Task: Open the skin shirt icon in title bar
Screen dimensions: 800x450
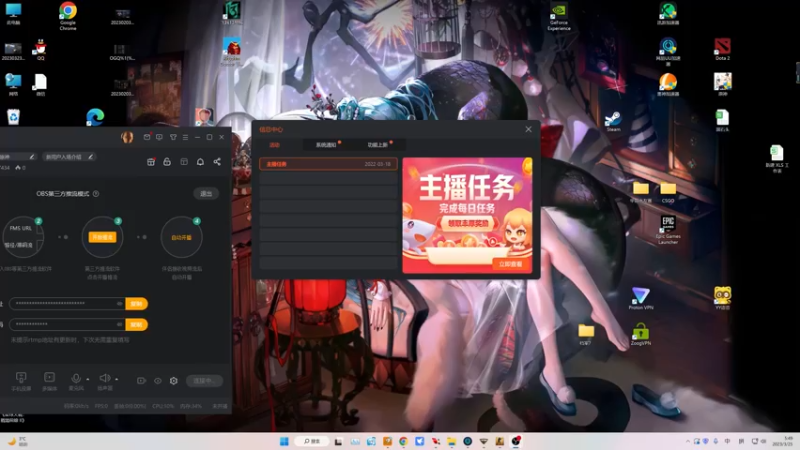Action: coord(173,137)
